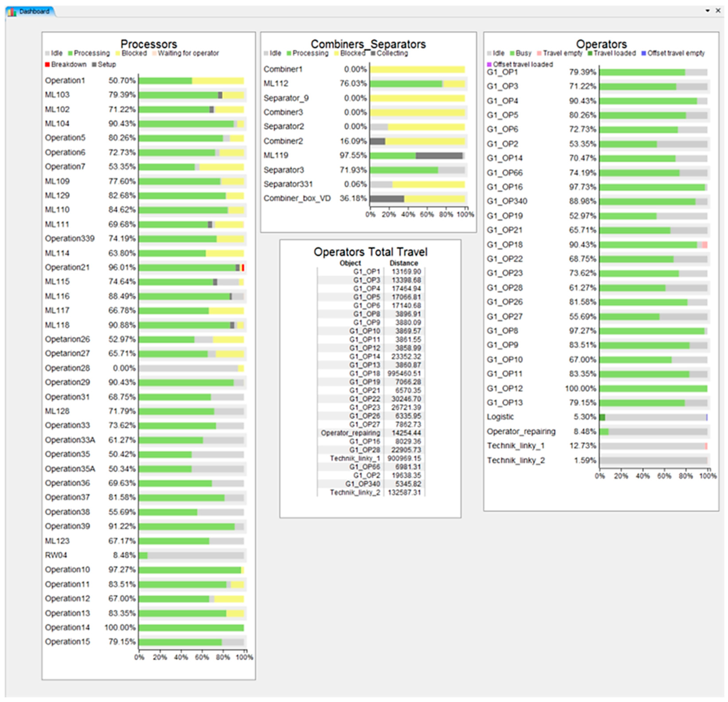Select the Dashboard tab
Screen dimensions: 728x702
[x=31, y=12]
